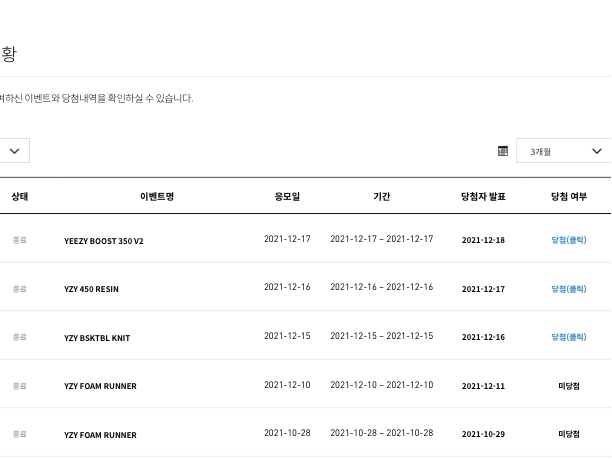Open 당첨(클릭) link for YEEZY BOOST 350 V2
The image size is (612, 459).
(569, 240)
